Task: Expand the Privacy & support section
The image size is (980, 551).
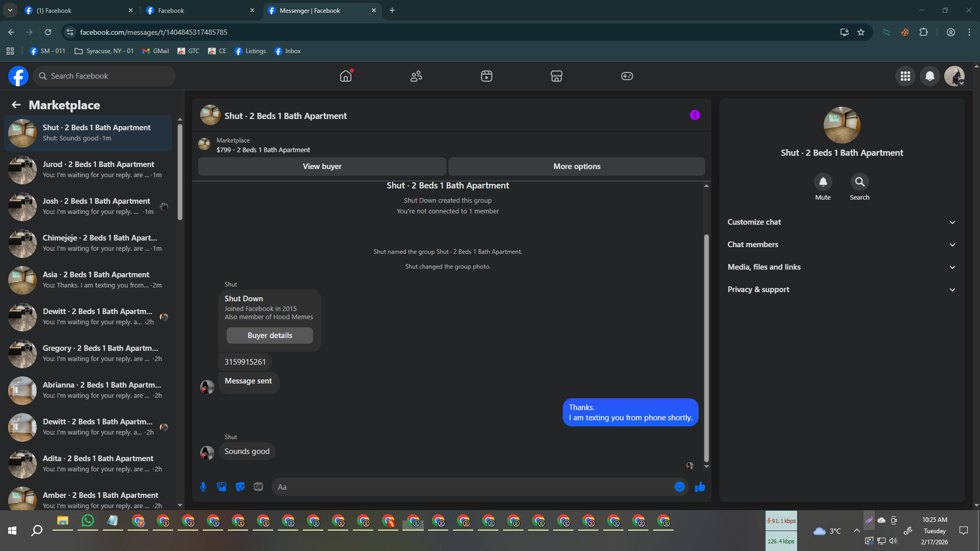Action: click(x=842, y=290)
